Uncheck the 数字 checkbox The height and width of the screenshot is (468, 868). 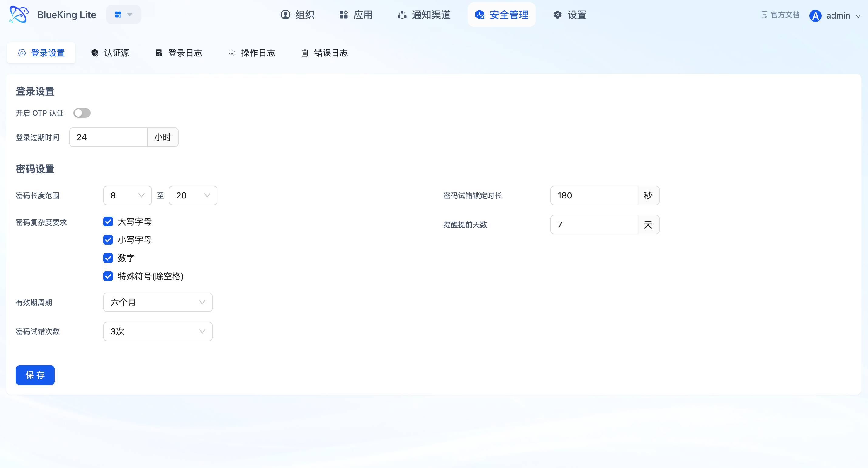click(x=108, y=258)
